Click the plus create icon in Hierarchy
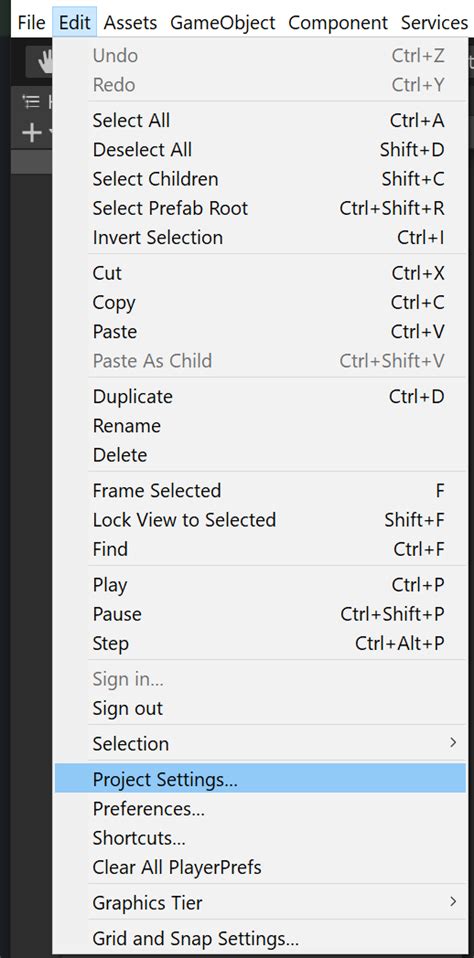 coord(31,133)
